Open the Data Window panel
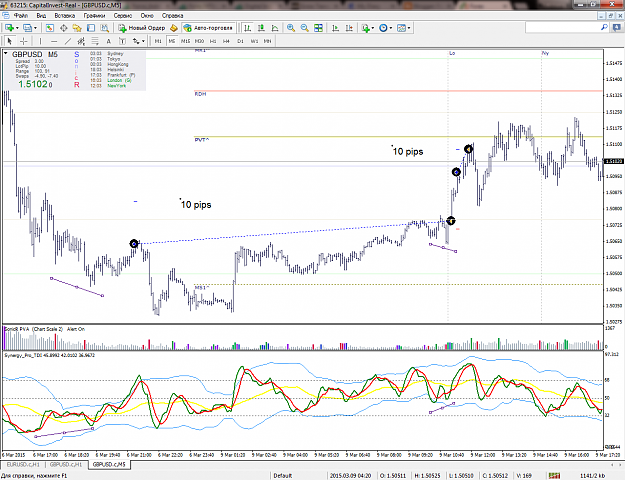Image resolution: width=625 pixels, height=480 pixels. (x=63, y=28)
